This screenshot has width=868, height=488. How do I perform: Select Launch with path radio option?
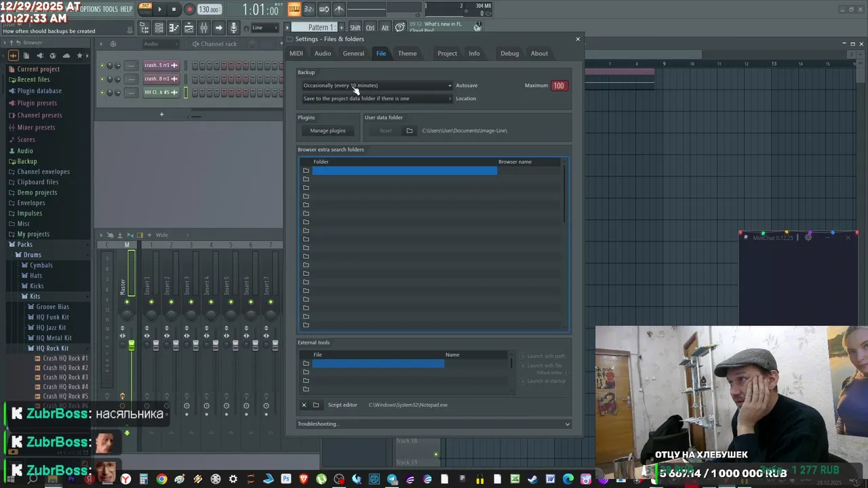543,356
